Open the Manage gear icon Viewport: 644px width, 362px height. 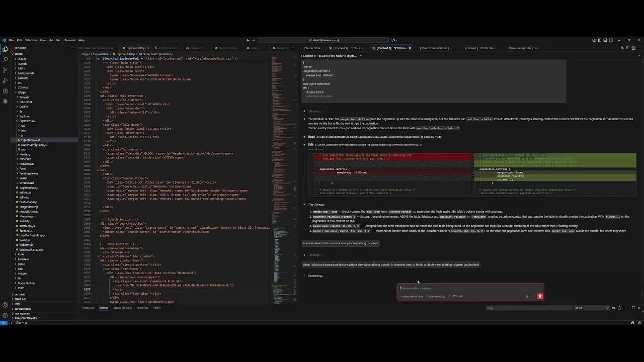click(5, 314)
